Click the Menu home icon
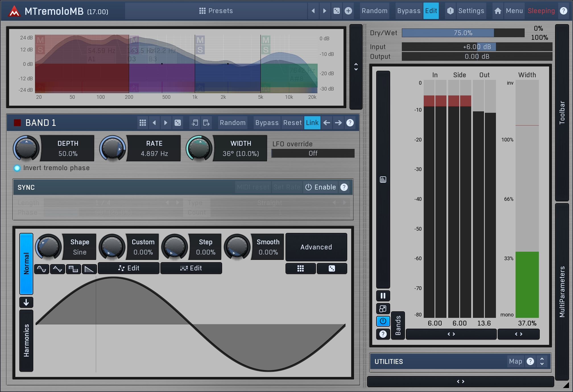 [x=498, y=11]
